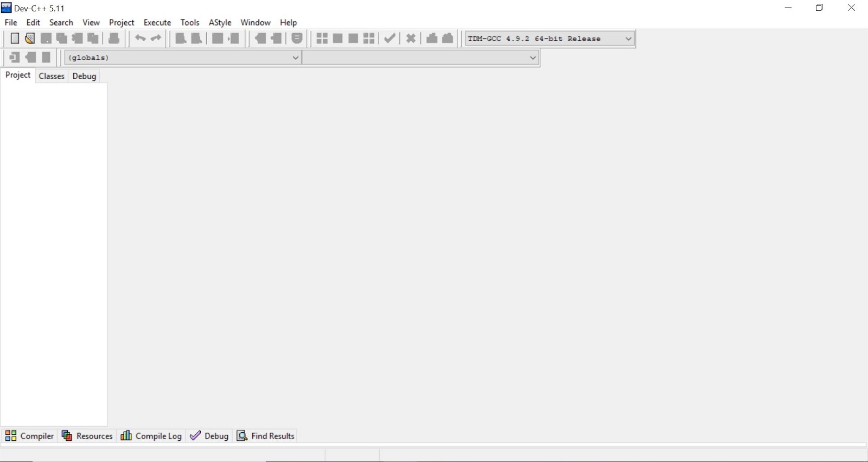This screenshot has height=462, width=868.
Task: Open the bottom Debug tab with checkmark
Action: click(x=209, y=436)
